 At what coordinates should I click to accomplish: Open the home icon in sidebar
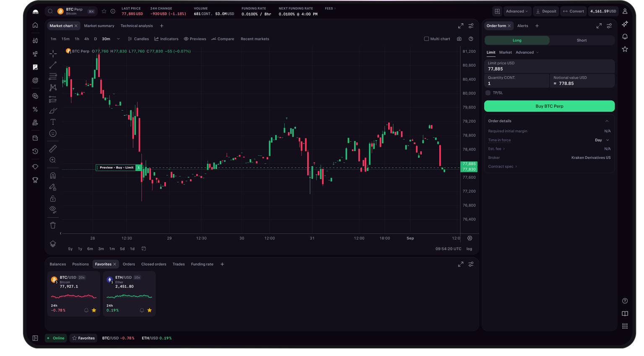35,26
